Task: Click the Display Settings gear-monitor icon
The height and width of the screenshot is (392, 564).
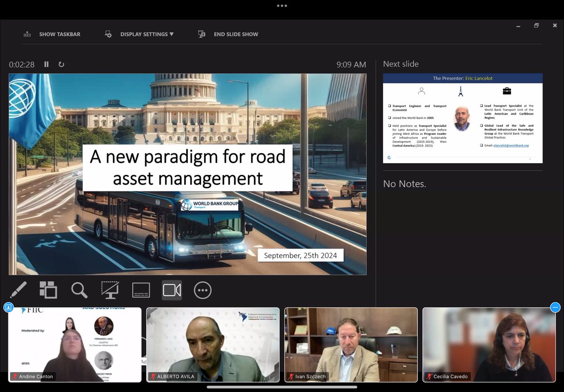Action: [108, 34]
